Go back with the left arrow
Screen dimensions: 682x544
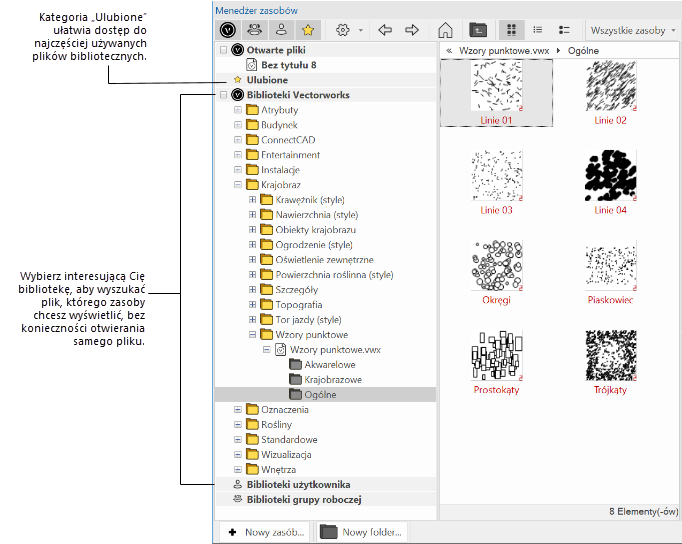point(385,30)
